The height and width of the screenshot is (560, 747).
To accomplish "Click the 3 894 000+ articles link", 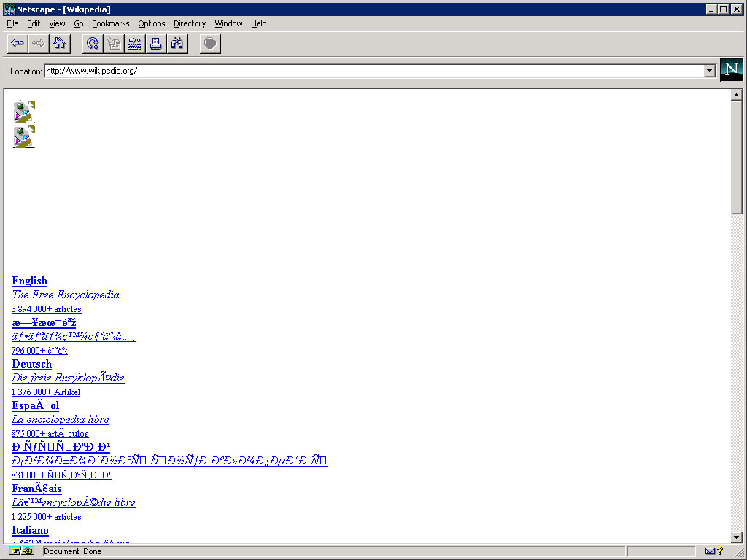I will pos(46,309).
